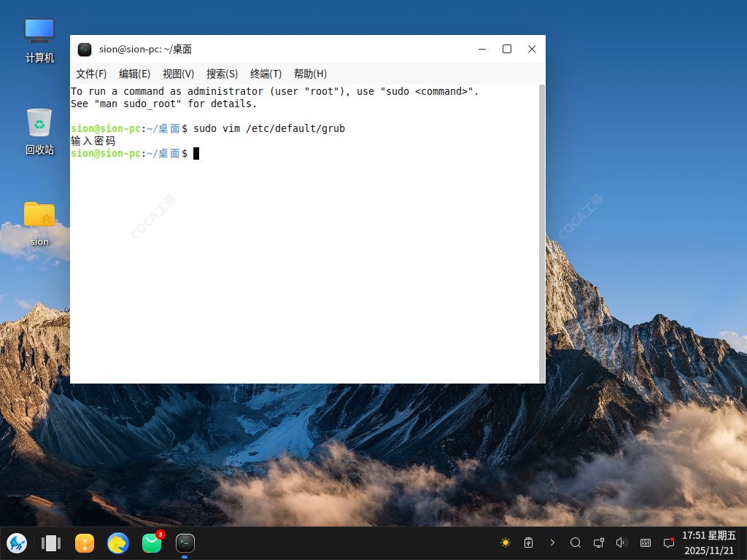Viewport: 747px width, 560px height.
Task: Expand the hidden system tray icons arrow
Action: coord(552,542)
